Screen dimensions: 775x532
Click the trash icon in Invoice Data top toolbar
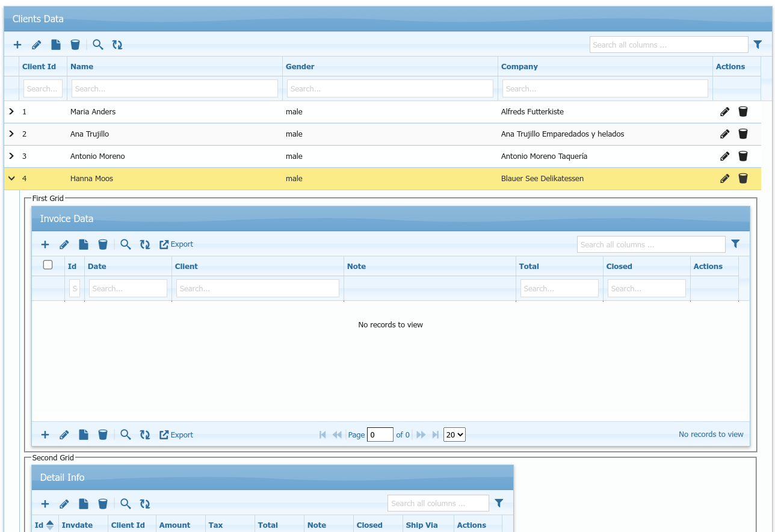[x=103, y=244]
